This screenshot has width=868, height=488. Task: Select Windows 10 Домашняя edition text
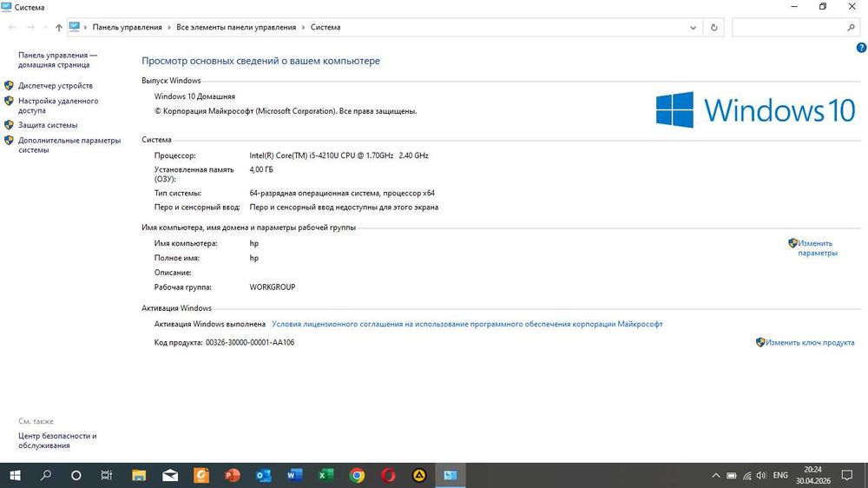[x=194, y=96]
